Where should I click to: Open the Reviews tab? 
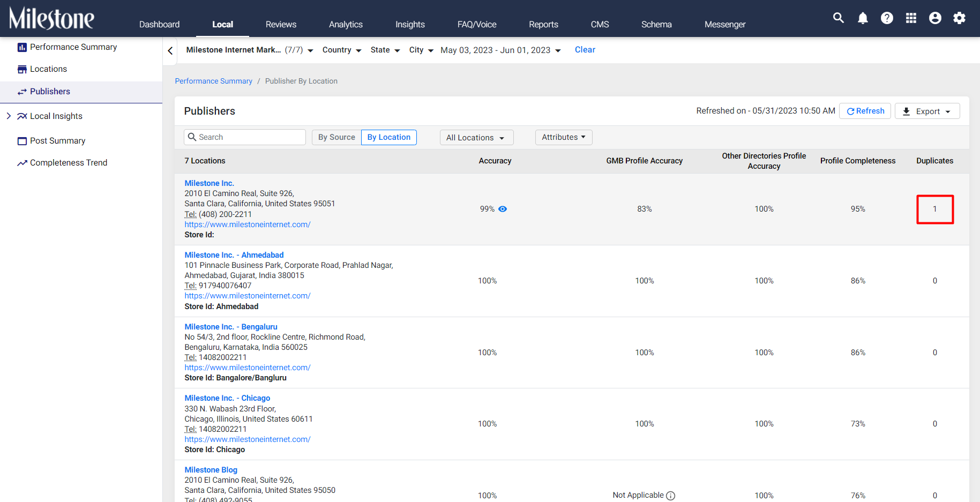point(281,25)
